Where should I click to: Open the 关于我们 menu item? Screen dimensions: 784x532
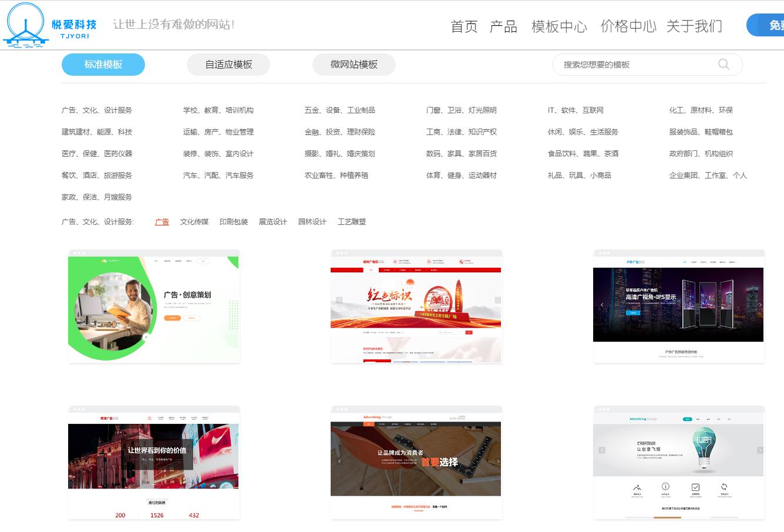pyautogui.click(x=694, y=26)
